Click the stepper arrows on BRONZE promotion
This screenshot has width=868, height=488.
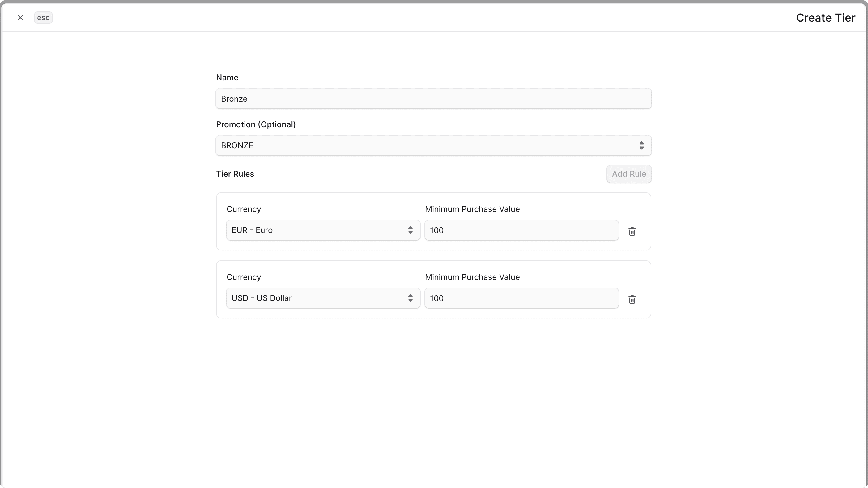coord(641,145)
